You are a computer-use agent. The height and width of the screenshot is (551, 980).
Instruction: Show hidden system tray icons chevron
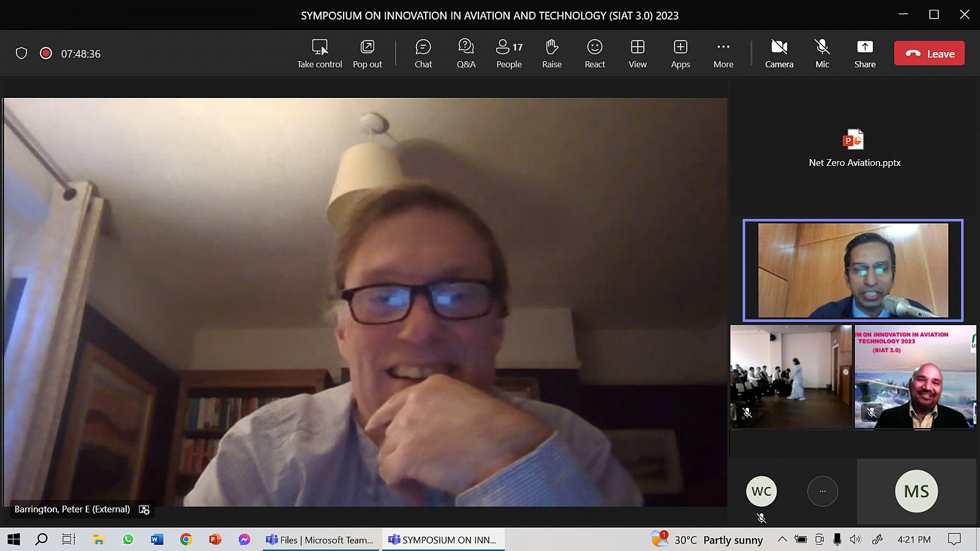point(782,539)
